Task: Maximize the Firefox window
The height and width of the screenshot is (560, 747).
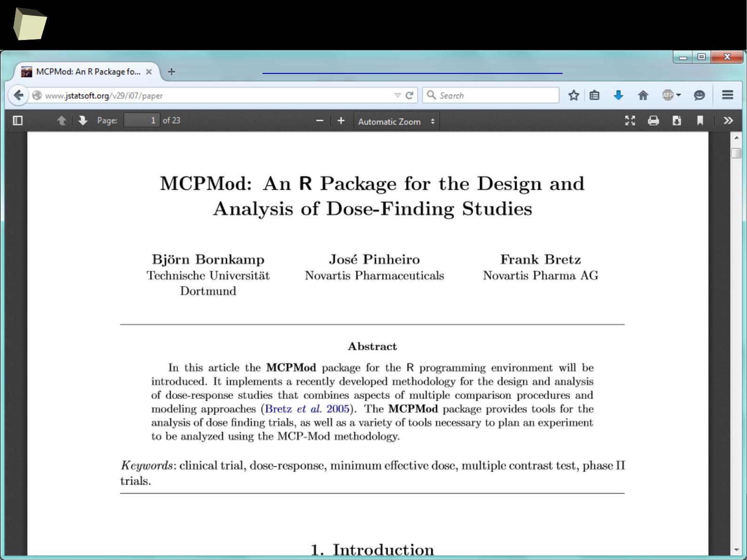Action: 701,57
